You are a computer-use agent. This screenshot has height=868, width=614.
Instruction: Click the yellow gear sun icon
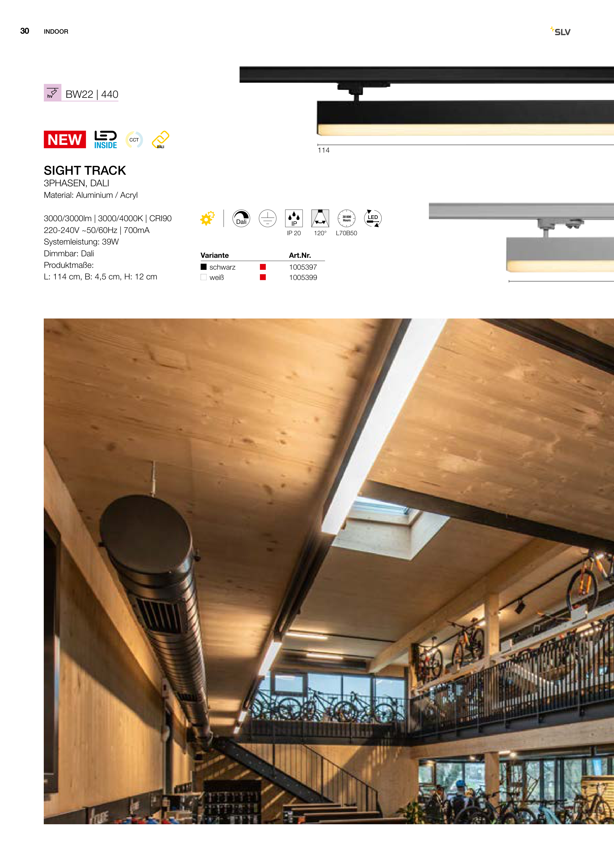pos(208,218)
